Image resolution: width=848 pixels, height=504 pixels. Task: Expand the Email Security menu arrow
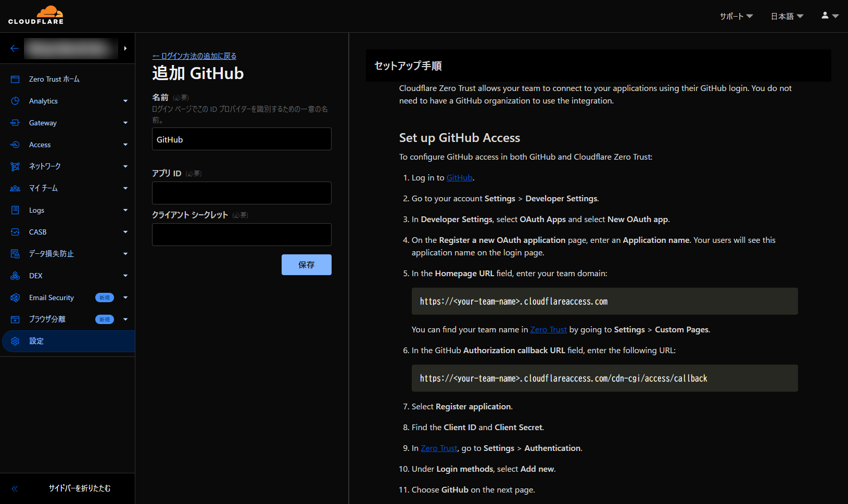coord(125,298)
